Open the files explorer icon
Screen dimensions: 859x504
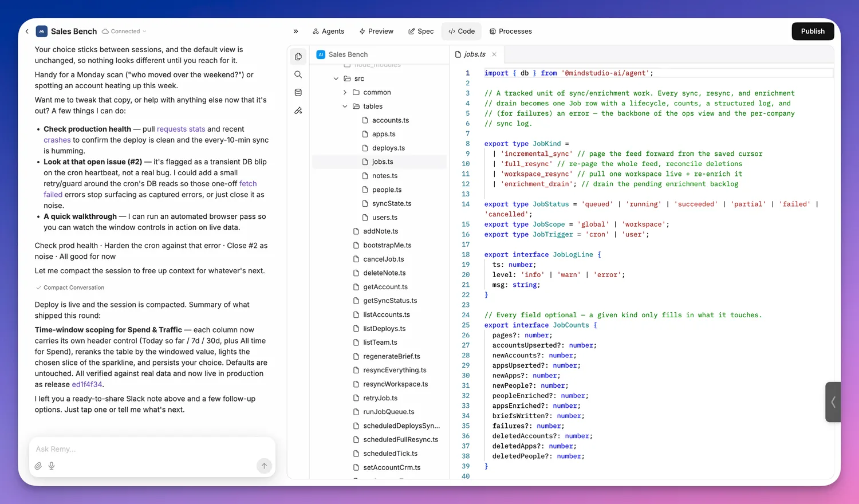pyautogui.click(x=298, y=56)
